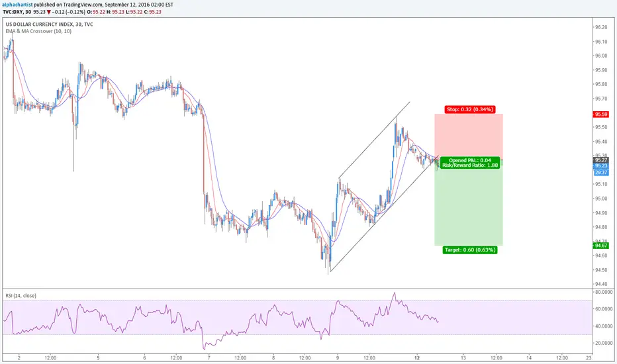The height and width of the screenshot is (364, 617).
Task: Click the red 95.59 stop price tag
Action: pos(601,114)
